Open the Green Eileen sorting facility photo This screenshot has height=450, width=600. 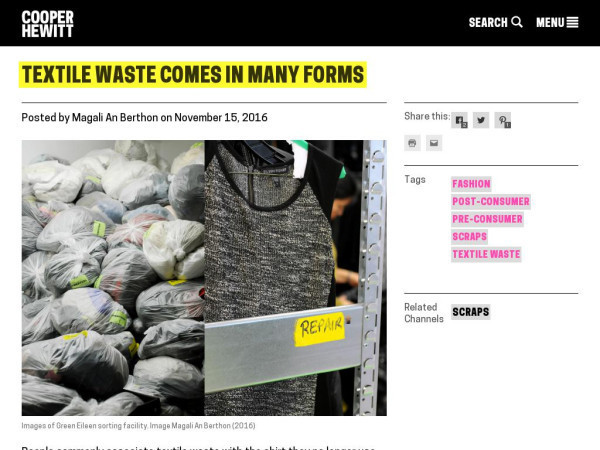[204, 278]
